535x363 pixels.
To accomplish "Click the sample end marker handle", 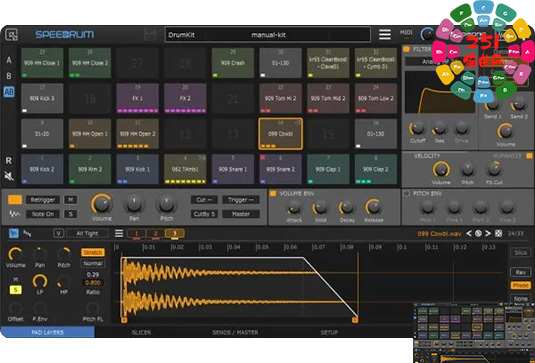I will pos(355,320).
